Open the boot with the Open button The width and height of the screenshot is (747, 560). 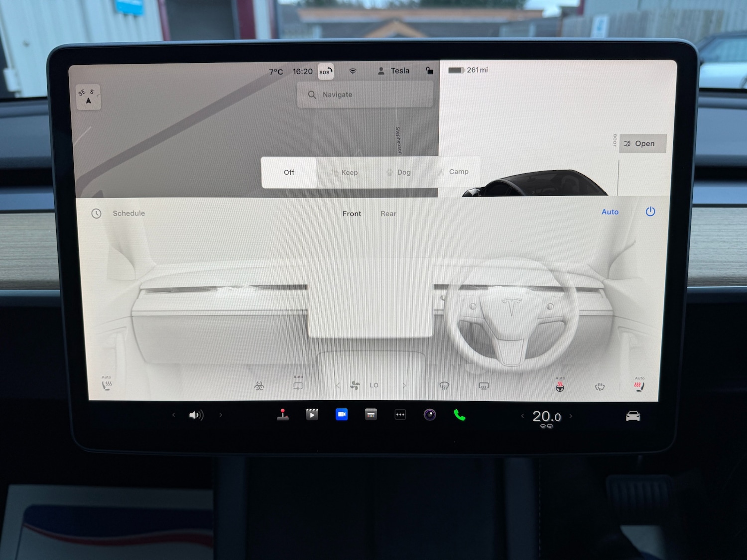click(x=642, y=143)
